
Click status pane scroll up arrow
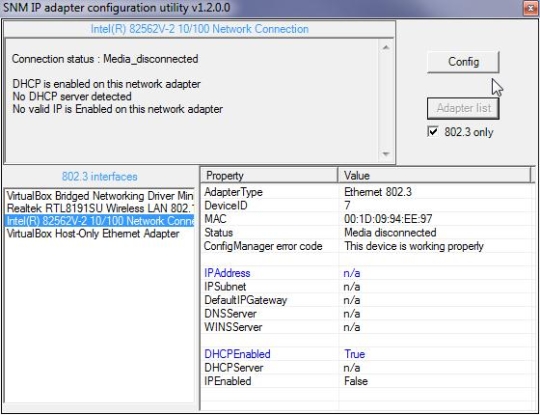click(386, 48)
